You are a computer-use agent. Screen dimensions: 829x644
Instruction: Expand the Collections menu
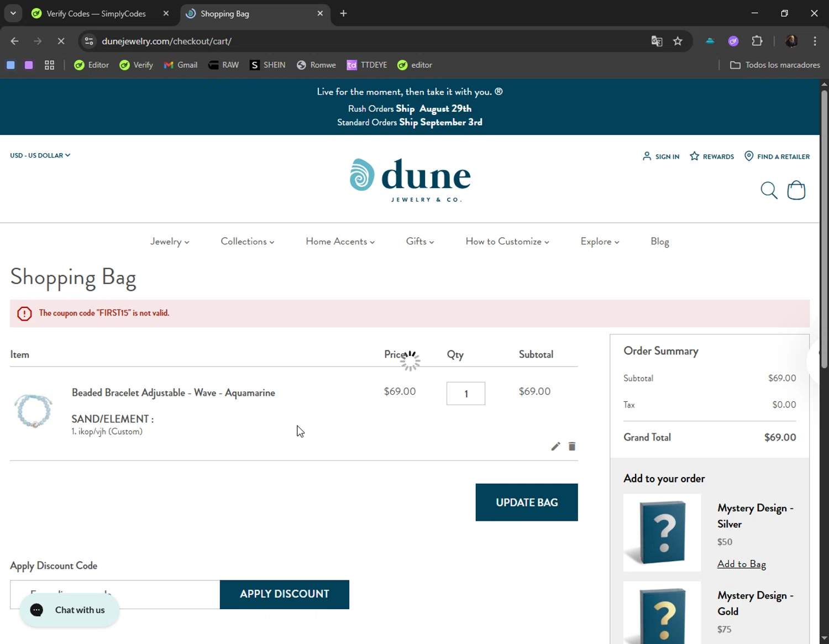248,242
